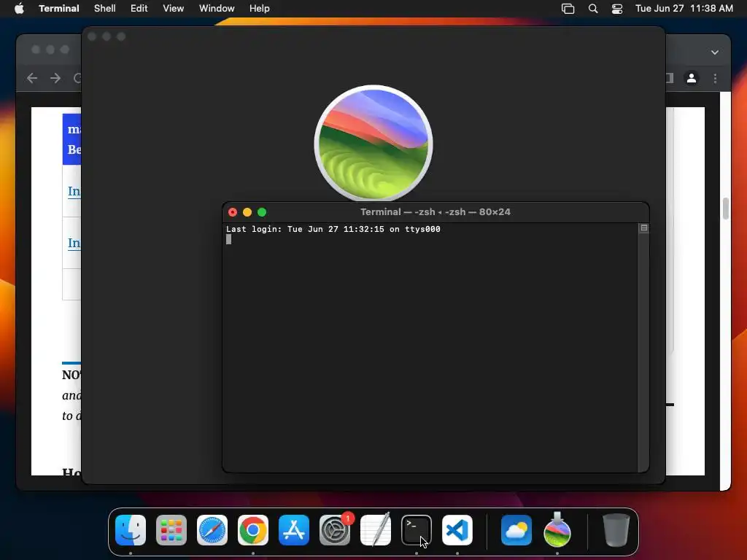Screen dimensions: 747x560
Task: Open the Trash in the Dock
Action: 616,530
